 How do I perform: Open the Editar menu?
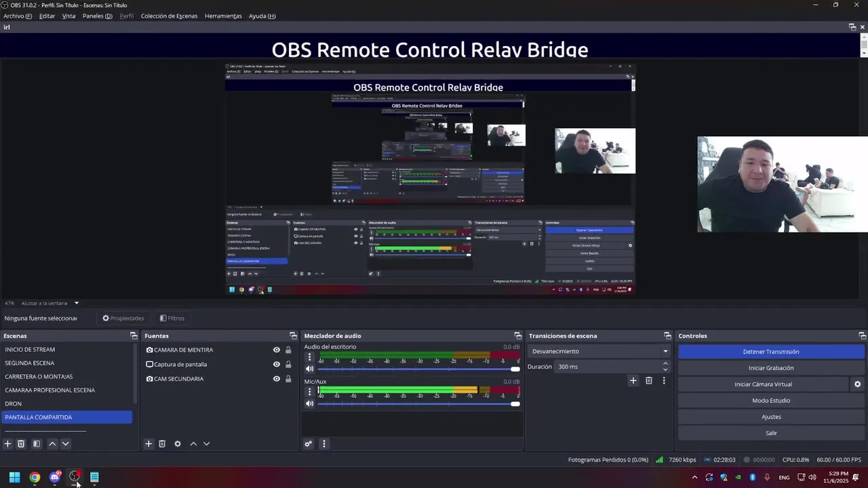pos(47,16)
